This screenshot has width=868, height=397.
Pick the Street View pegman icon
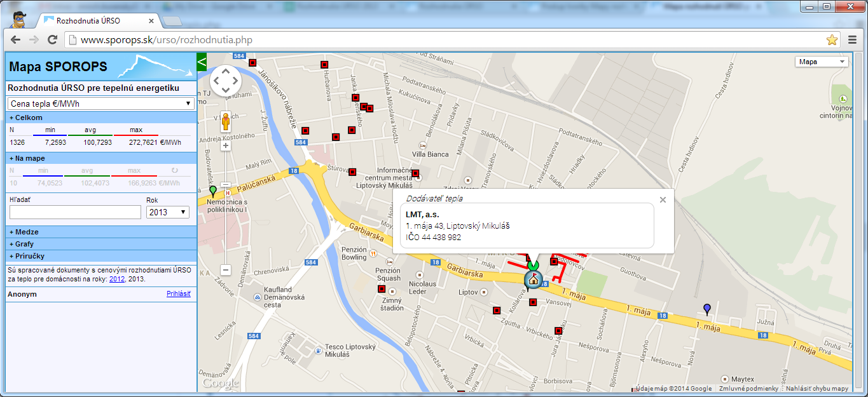click(x=226, y=121)
